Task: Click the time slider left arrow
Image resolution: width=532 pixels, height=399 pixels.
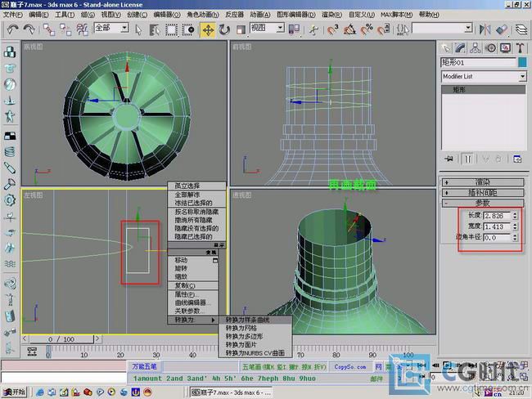Action: pos(25,338)
